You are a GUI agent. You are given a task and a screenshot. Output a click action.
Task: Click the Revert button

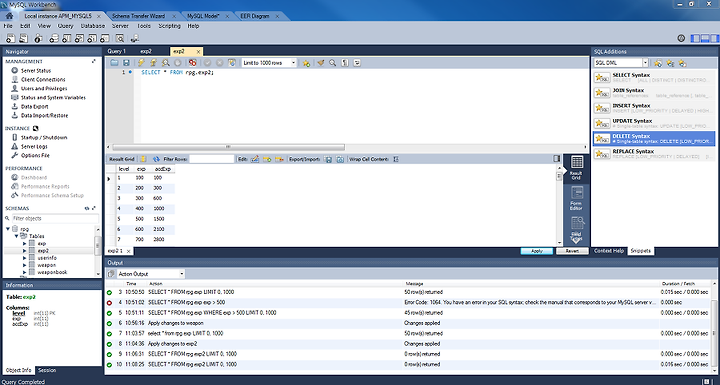point(572,251)
